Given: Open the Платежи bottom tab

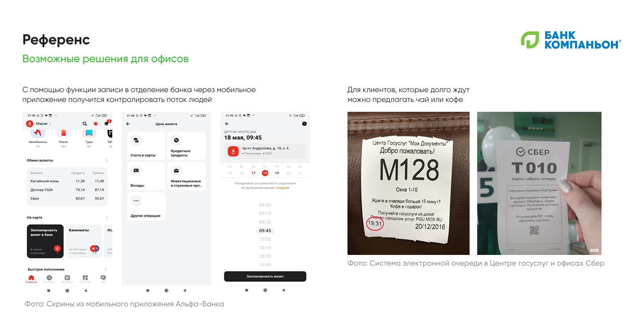Looking at the screenshot, I should (x=67, y=279).
